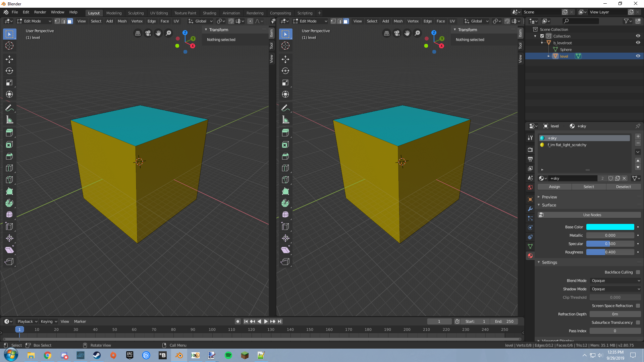The height and width of the screenshot is (362, 644).
Task: Click the Use Nodes button
Action: [x=592, y=215]
